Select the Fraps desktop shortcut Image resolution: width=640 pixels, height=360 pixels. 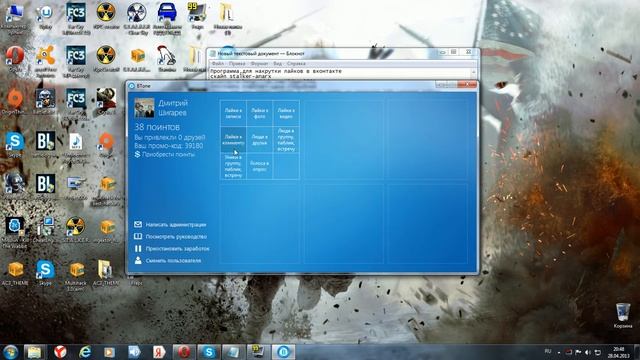coord(197,16)
